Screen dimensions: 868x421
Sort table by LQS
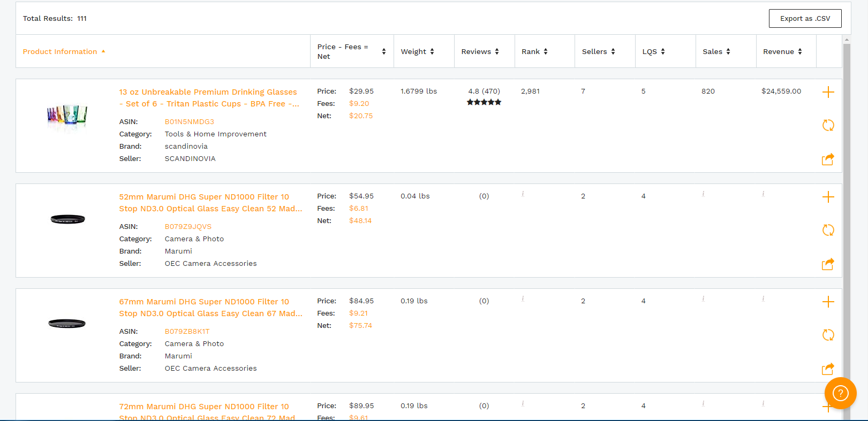(653, 51)
